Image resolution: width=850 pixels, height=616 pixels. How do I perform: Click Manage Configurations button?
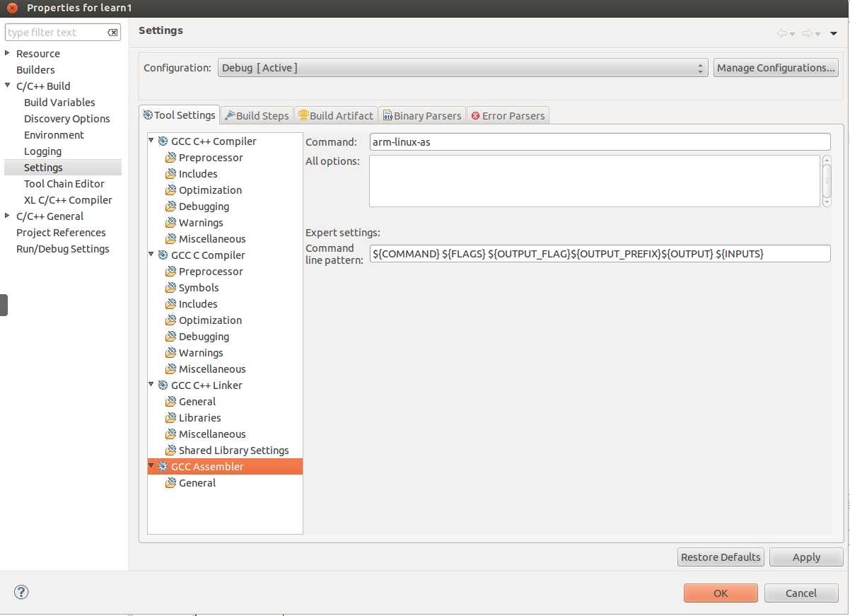point(776,68)
